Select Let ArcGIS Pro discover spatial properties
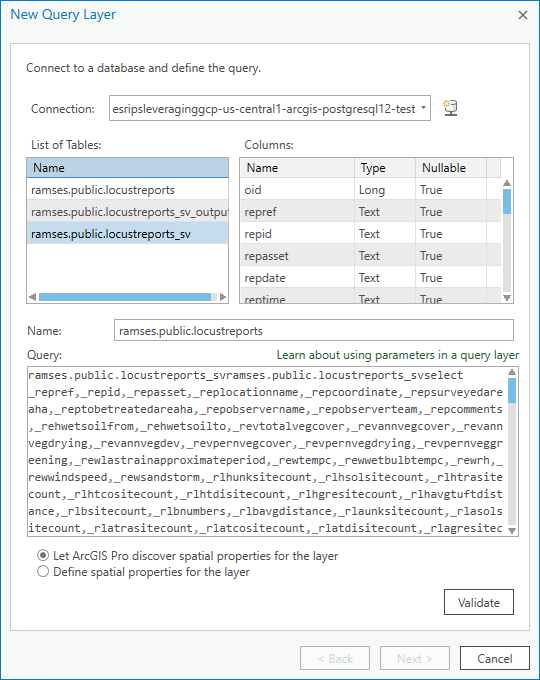The width and height of the screenshot is (540, 680). pyautogui.click(x=43, y=556)
